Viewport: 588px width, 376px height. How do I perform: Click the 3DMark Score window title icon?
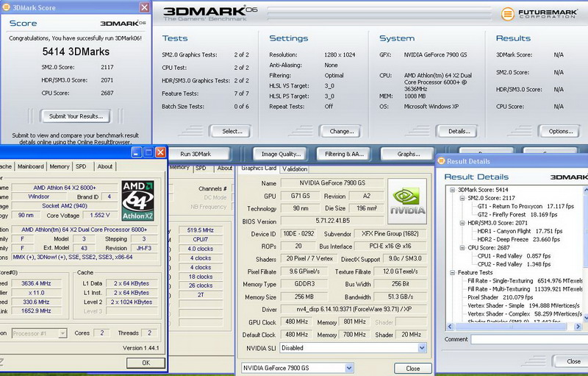(x=6, y=7)
